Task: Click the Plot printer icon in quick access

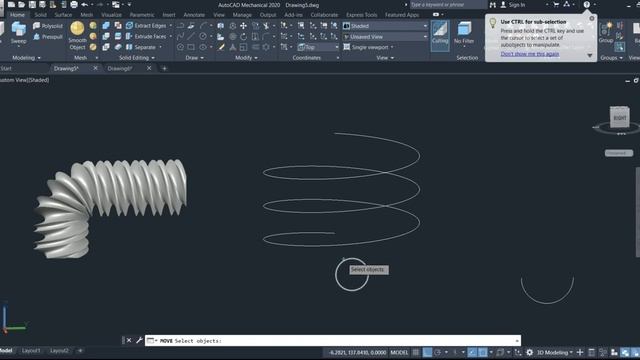Action: (x=74, y=4)
